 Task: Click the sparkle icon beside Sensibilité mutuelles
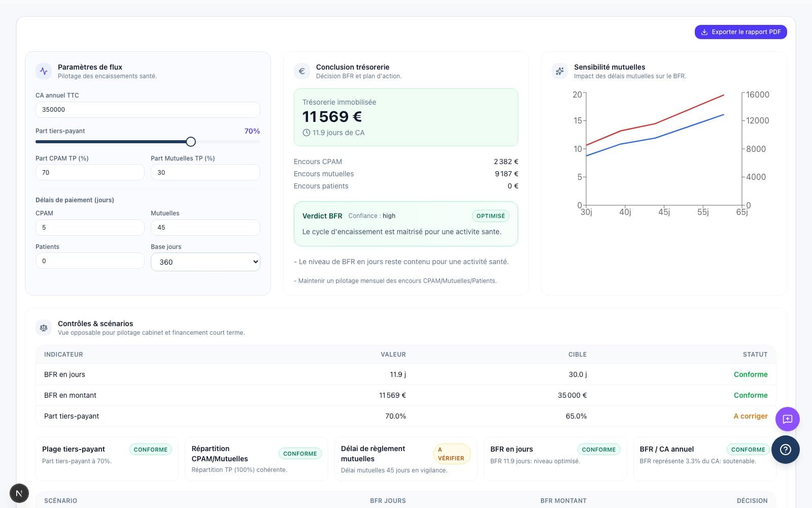pyautogui.click(x=560, y=71)
